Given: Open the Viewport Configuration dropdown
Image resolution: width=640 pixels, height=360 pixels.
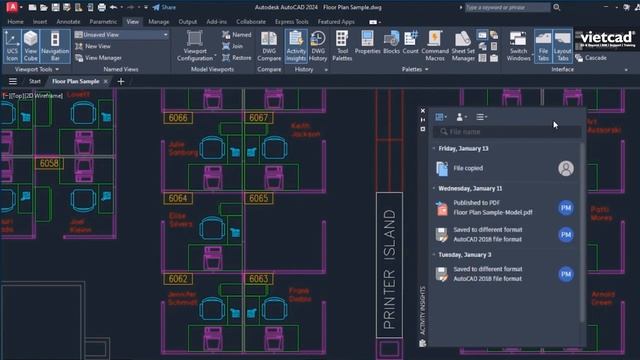Looking at the screenshot, I should coord(195,46).
